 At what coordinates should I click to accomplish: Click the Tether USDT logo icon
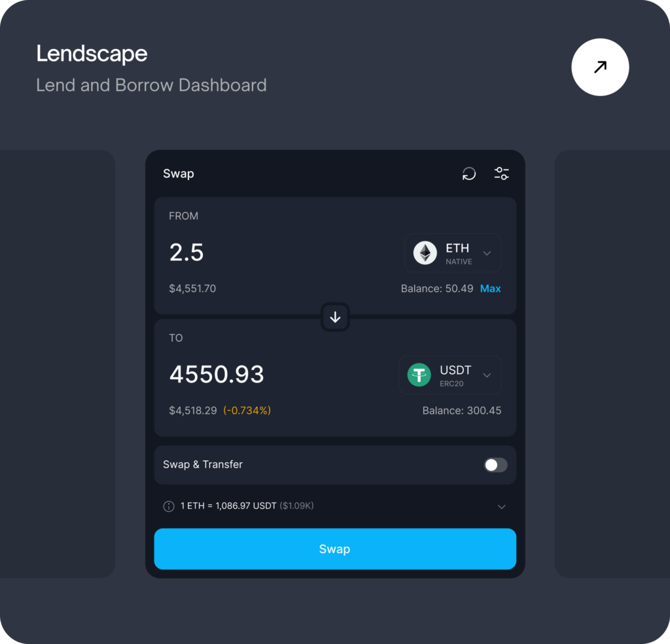(x=419, y=375)
